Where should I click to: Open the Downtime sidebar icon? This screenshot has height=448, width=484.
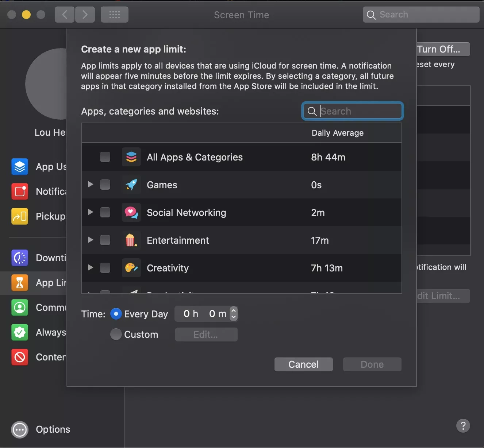coord(20,258)
